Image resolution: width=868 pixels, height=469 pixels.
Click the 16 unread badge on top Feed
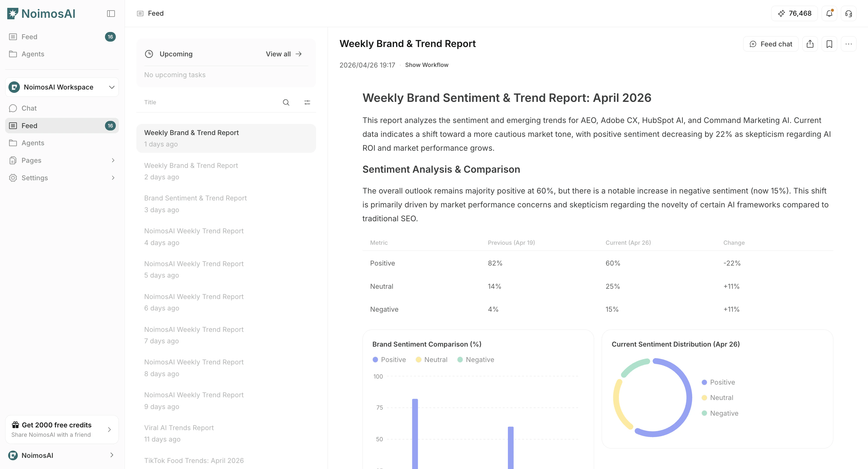[x=110, y=37]
